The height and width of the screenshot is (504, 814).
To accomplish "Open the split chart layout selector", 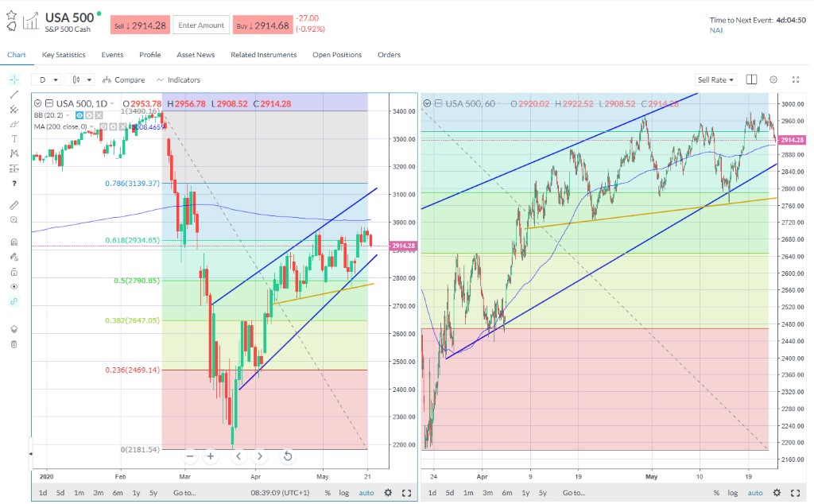I will tap(752, 79).
